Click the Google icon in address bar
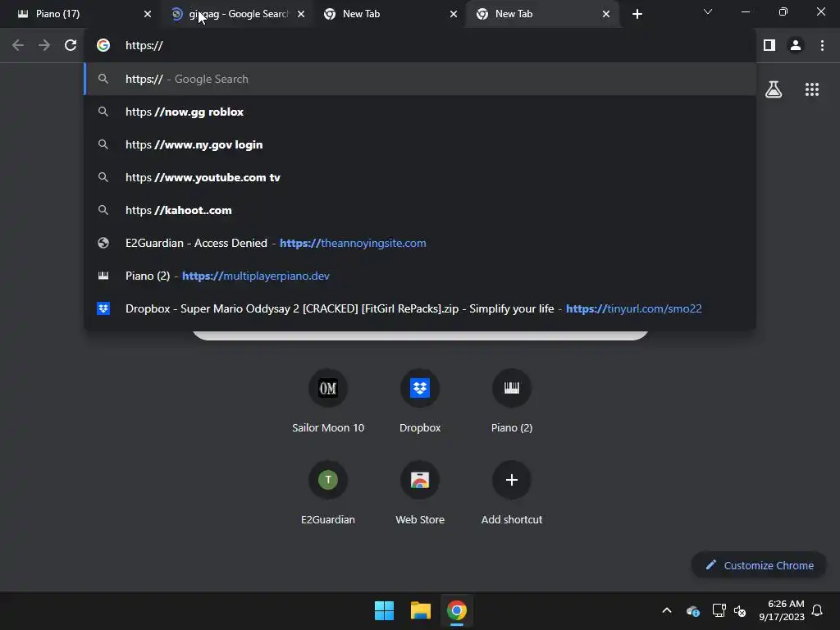840x630 pixels. point(103,46)
